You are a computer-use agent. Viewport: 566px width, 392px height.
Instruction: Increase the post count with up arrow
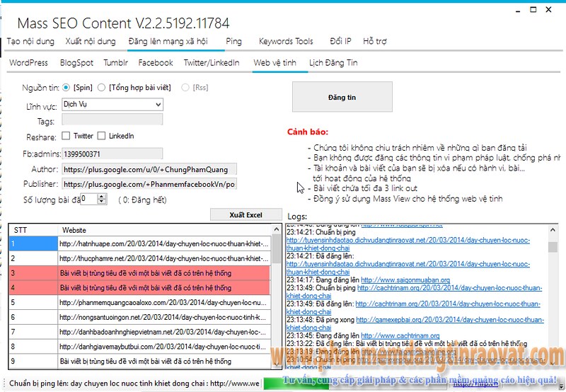pyautogui.click(x=102, y=197)
